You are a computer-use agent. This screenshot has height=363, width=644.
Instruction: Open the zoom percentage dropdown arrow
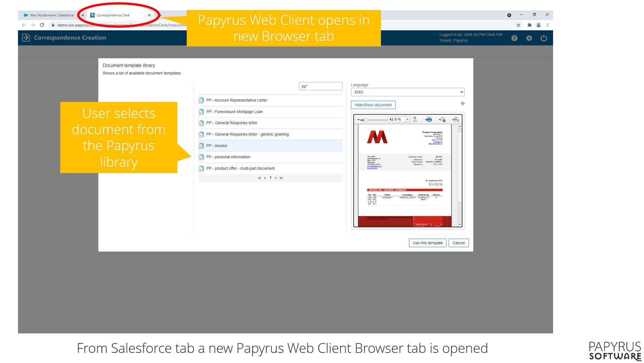408,120
